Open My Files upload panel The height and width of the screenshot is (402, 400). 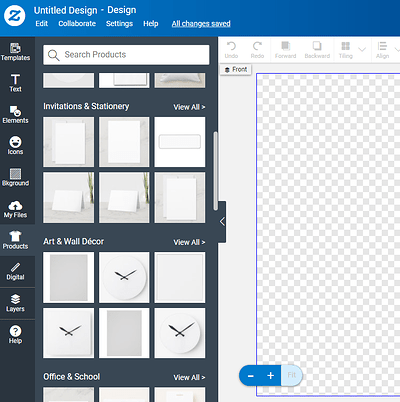click(15, 209)
